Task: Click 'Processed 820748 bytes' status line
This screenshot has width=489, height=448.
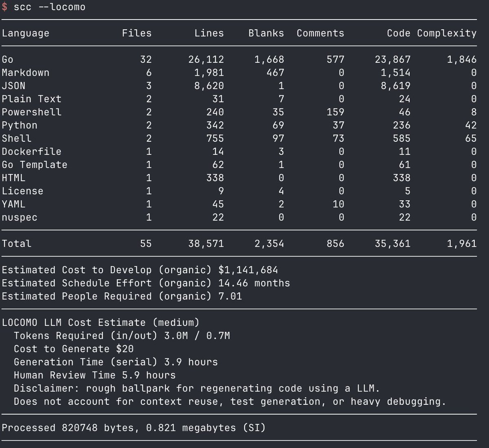Action: (x=134, y=428)
